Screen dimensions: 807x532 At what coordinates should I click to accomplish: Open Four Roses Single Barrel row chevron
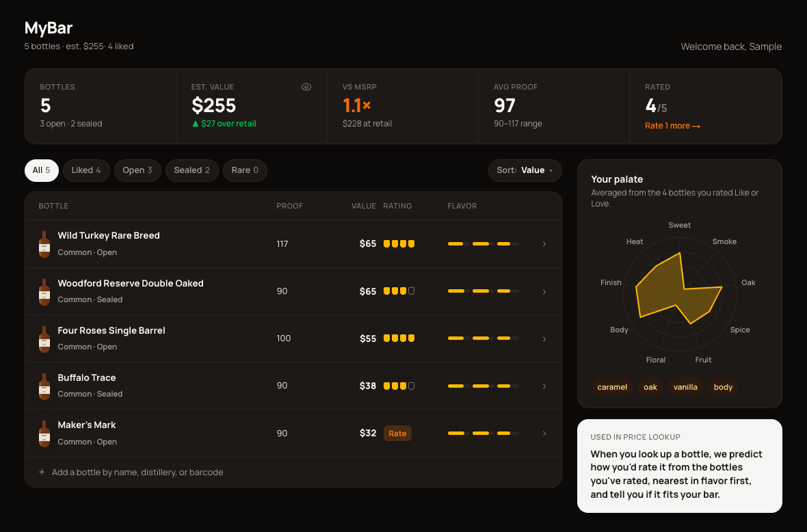coord(544,339)
